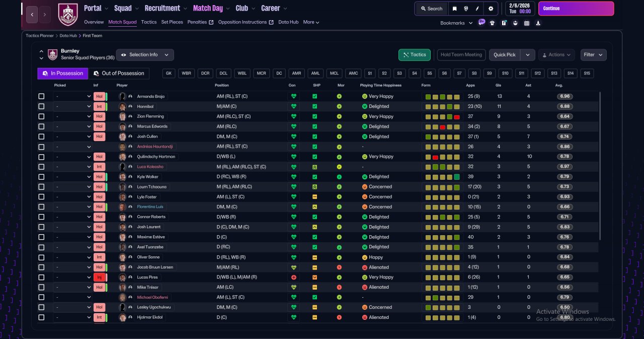
Task: Open the settings gear icon
Action: click(491, 9)
